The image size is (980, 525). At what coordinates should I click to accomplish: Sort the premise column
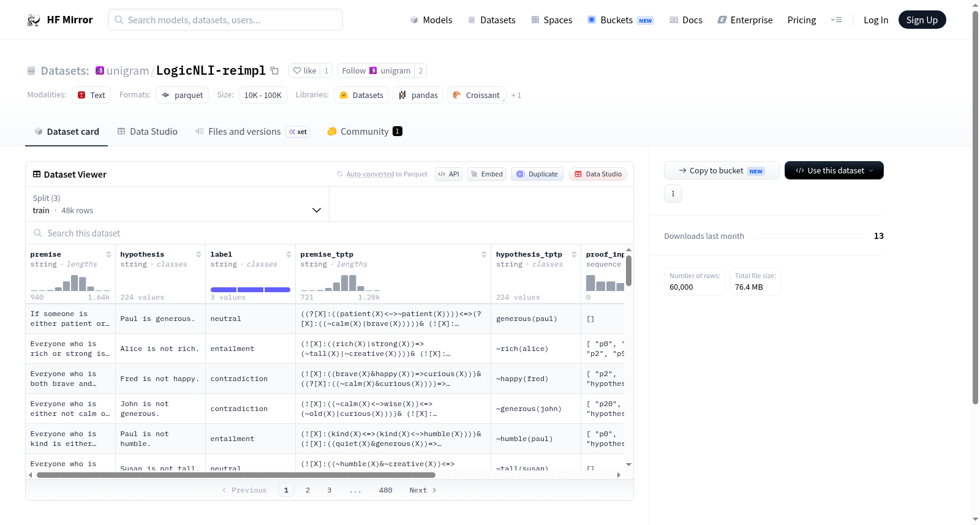point(108,254)
